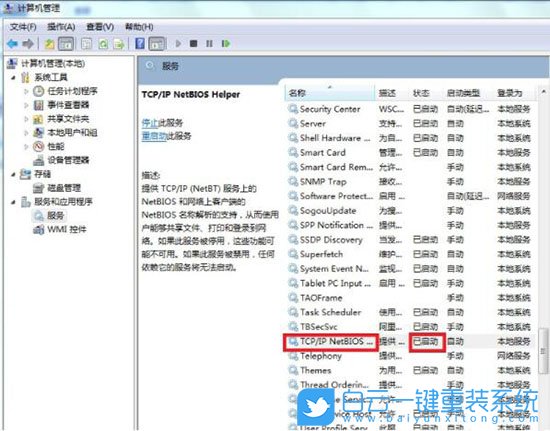Viewport: 550px width, 431px height.
Task: Sort by the 启动类型 column header
Action: point(463,93)
